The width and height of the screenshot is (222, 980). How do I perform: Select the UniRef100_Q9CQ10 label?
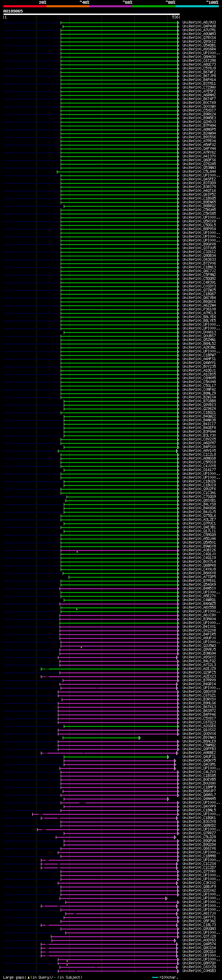pos(199,952)
